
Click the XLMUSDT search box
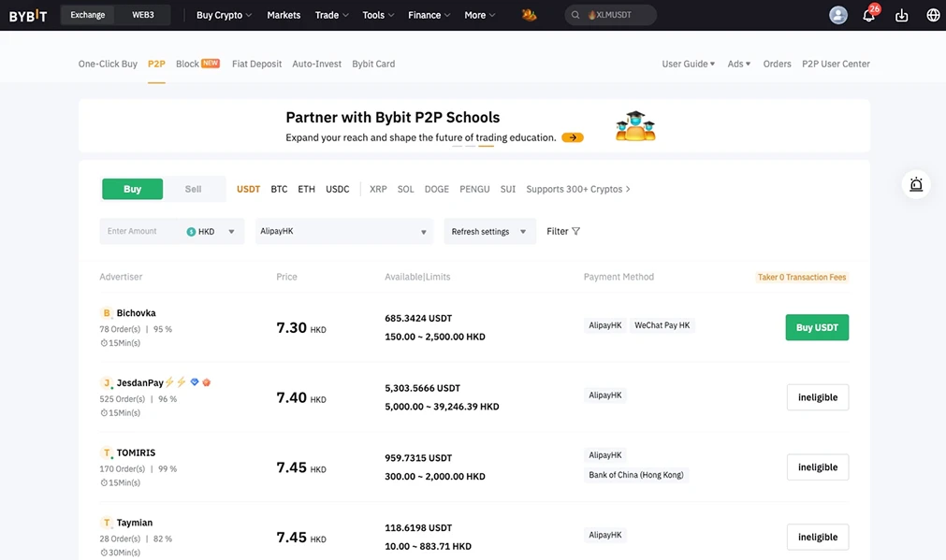point(611,15)
